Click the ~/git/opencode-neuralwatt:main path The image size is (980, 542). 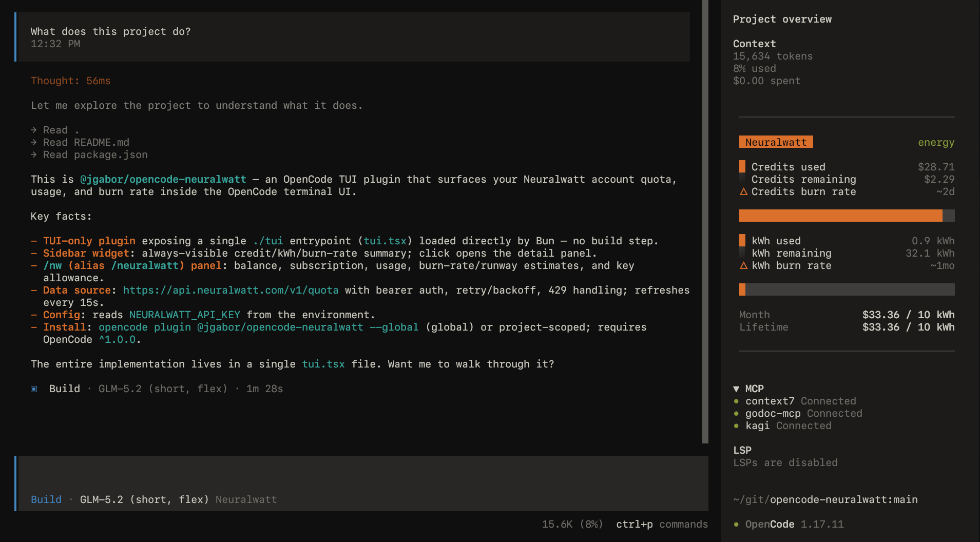(x=825, y=499)
